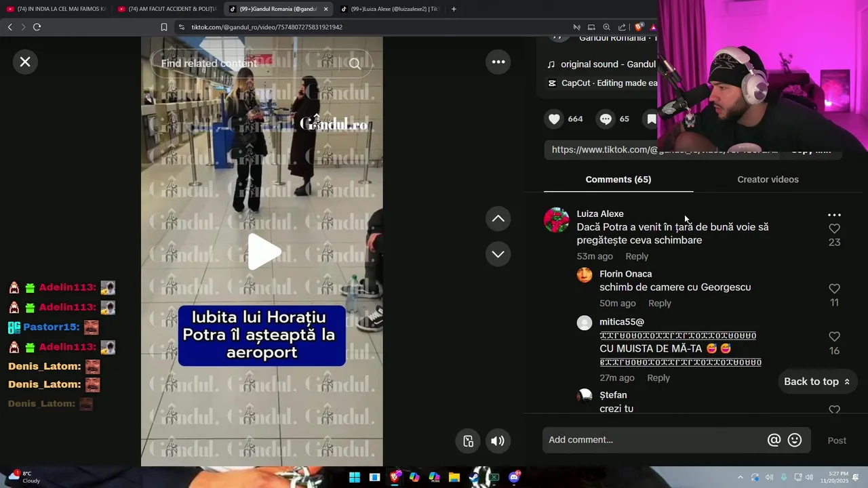Image resolution: width=868 pixels, height=488 pixels.
Task: Switch to the Luiza Alexe TikTok tab
Action: 389,9
